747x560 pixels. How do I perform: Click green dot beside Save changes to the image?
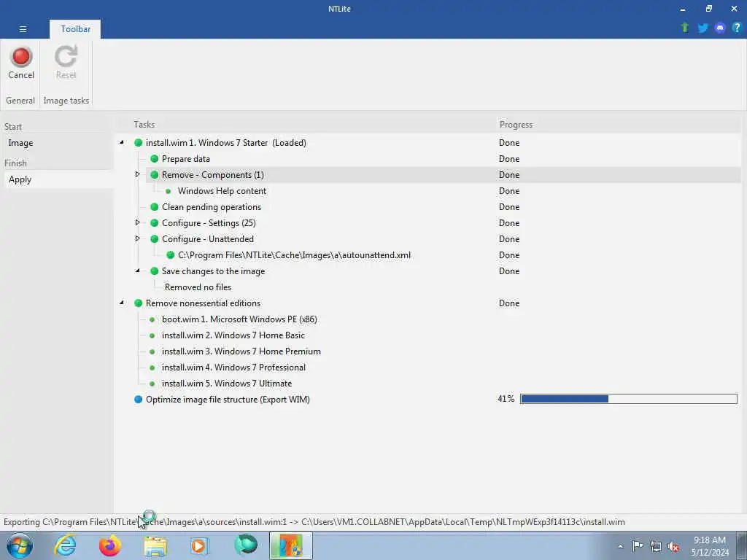(155, 271)
